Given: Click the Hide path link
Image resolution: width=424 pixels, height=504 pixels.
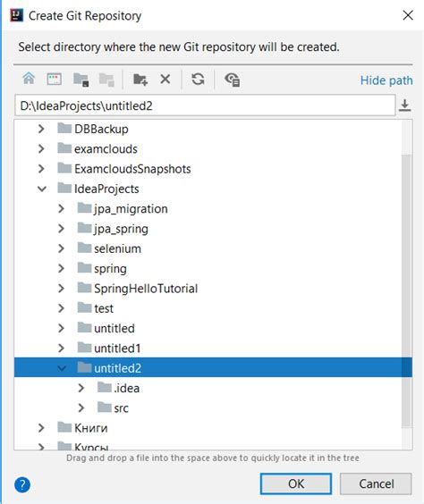Looking at the screenshot, I should 386,80.
